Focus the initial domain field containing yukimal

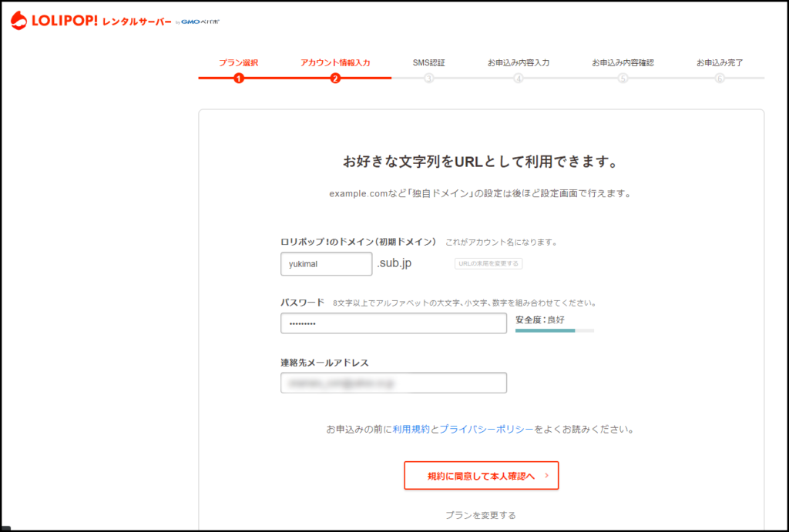tap(326, 264)
